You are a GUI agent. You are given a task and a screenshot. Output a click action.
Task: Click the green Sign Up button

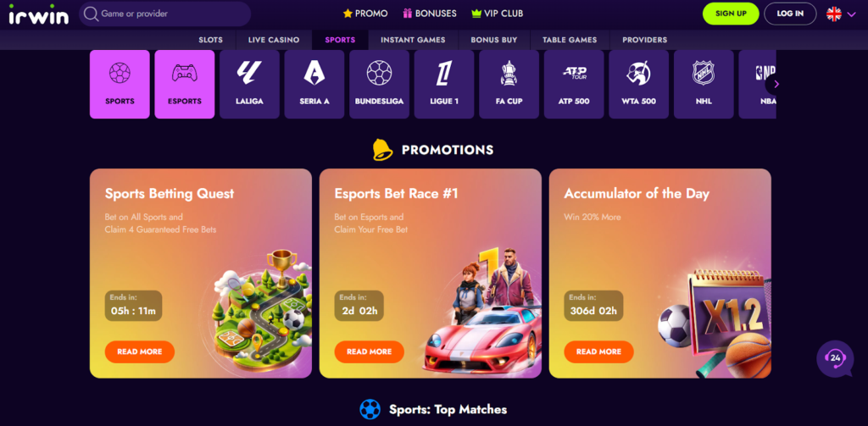(731, 14)
